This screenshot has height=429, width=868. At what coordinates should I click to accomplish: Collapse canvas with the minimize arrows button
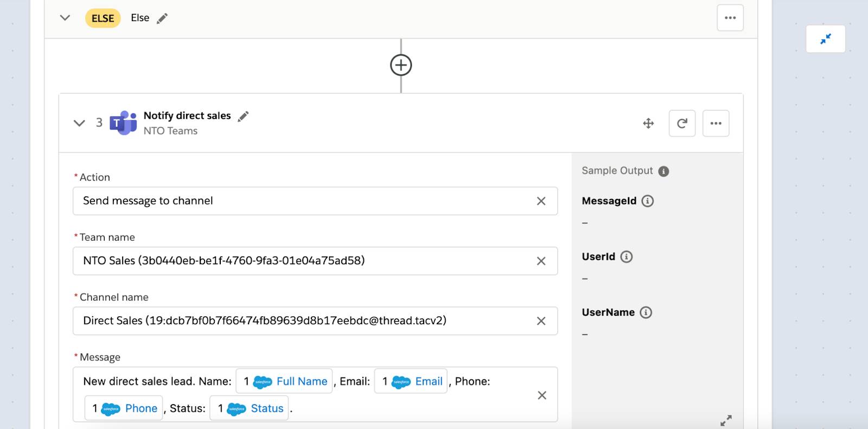coord(826,39)
